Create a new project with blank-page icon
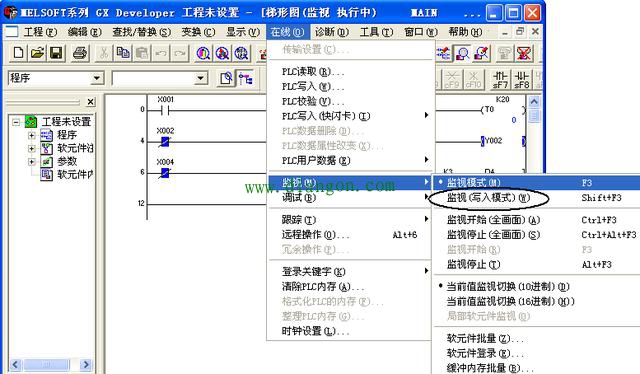 tap(18, 53)
